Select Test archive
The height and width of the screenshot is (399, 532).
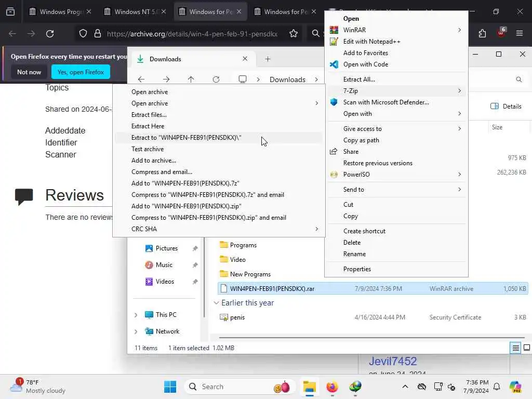click(x=219, y=149)
